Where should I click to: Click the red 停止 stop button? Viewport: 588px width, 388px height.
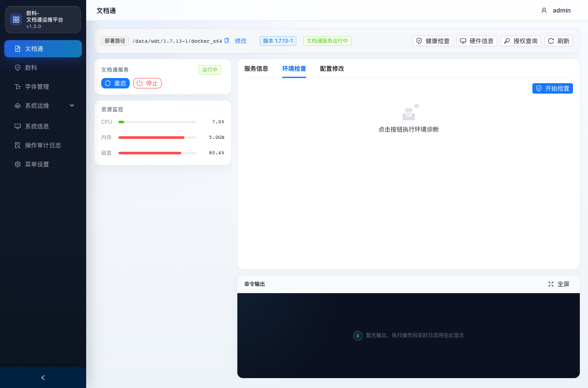coord(147,83)
